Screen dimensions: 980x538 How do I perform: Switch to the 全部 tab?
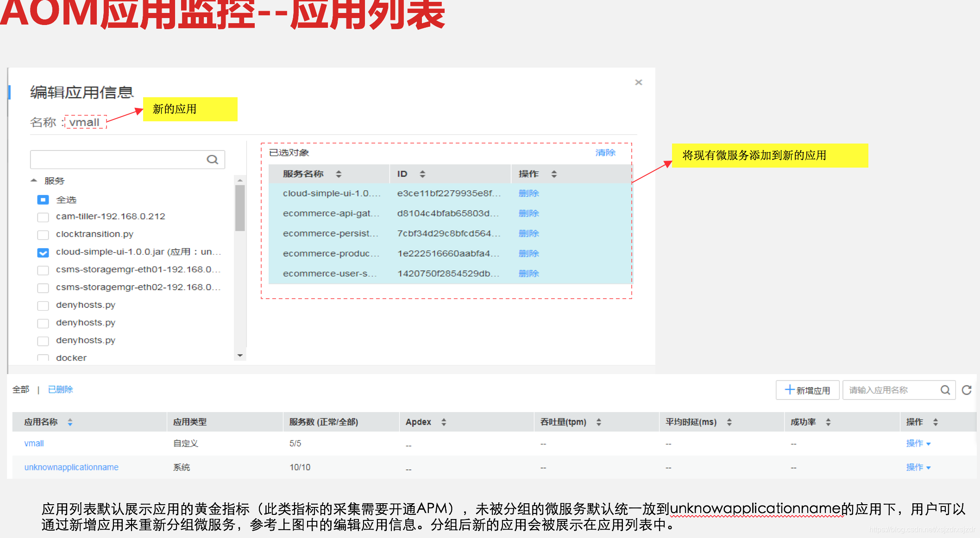[21, 390]
